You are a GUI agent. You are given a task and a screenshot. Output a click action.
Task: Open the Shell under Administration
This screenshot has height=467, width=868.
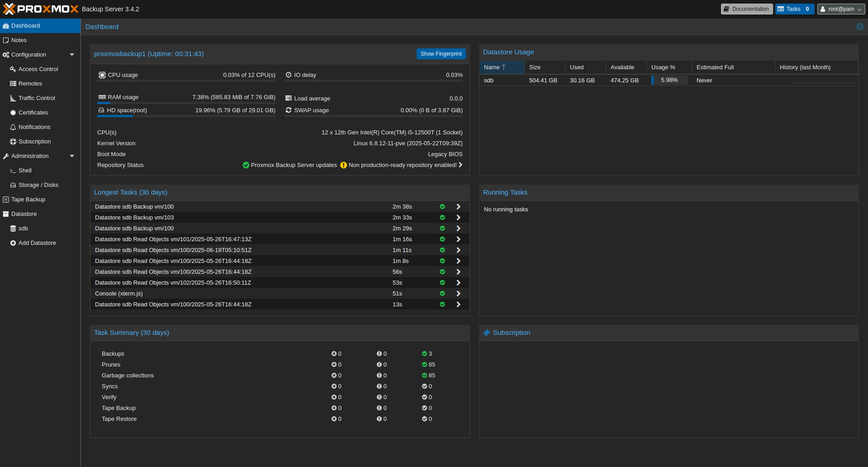[40, 171]
